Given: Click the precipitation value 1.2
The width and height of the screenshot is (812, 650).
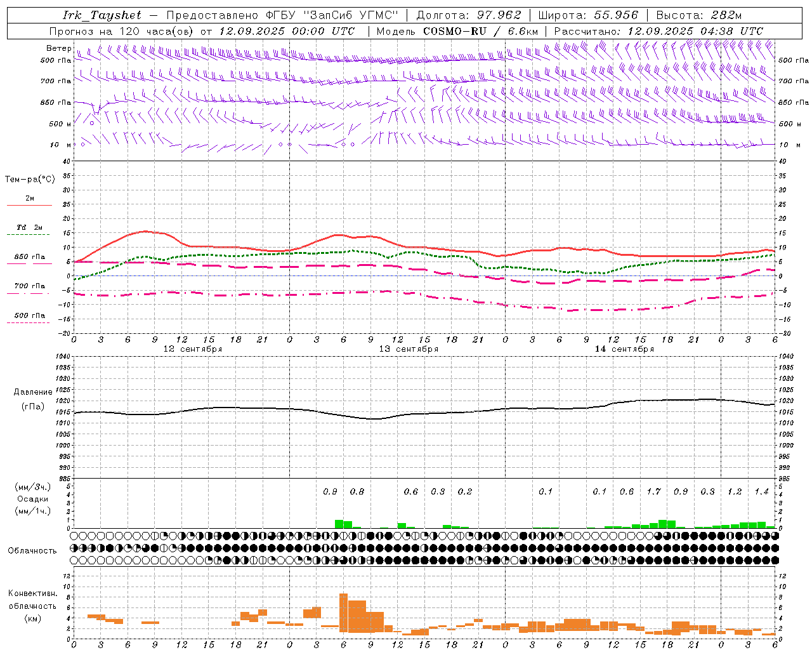Looking at the screenshot, I should point(735,491).
